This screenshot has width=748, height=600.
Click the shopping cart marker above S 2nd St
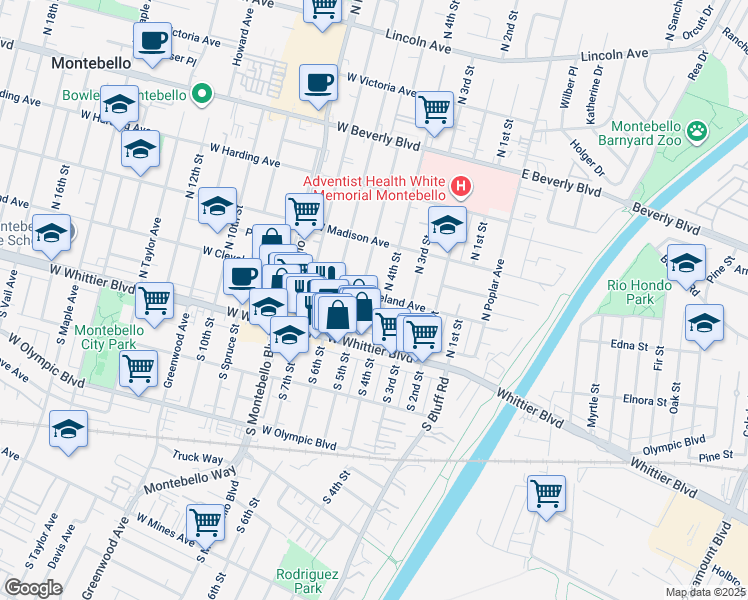(x=423, y=335)
